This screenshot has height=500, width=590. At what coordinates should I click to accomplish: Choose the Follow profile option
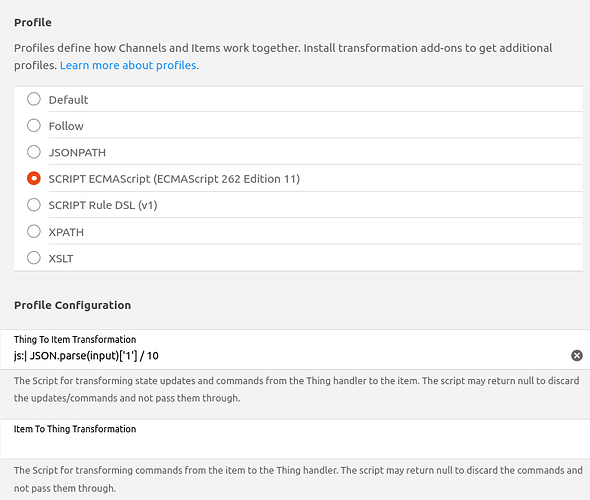[x=34, y=126]
